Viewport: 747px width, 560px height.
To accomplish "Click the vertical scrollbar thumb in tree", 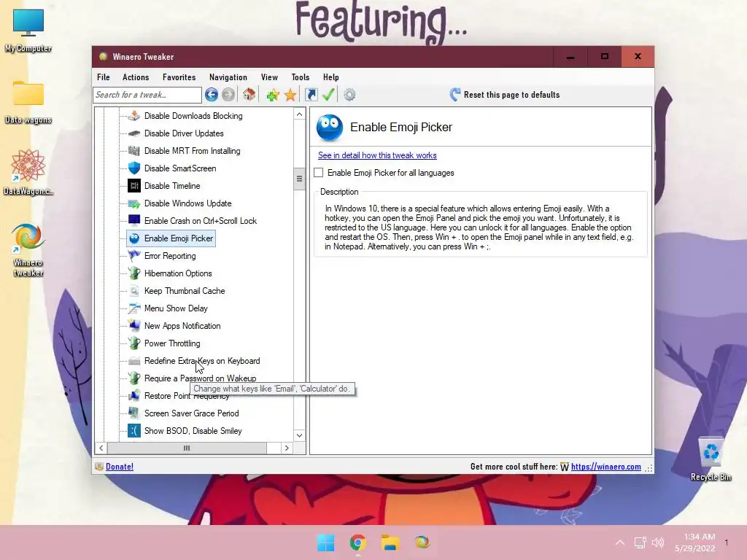I will (299, 179).
